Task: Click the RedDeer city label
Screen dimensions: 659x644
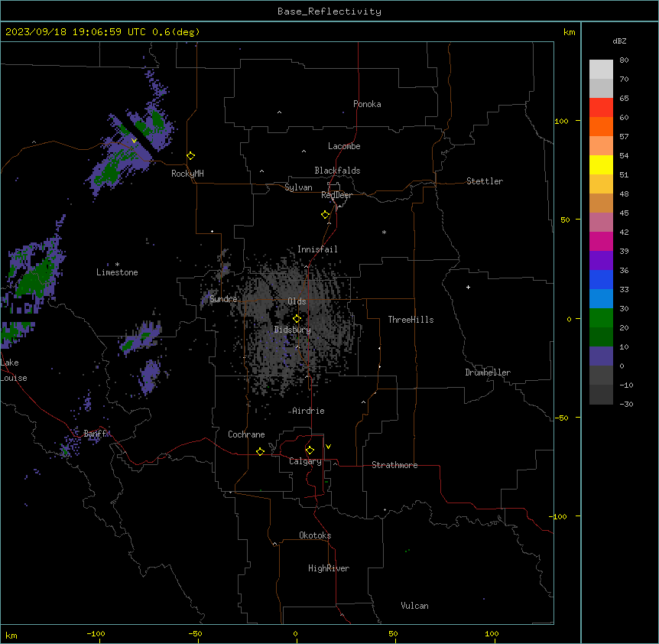Action: pyautogui.click(x=336, y=195)
